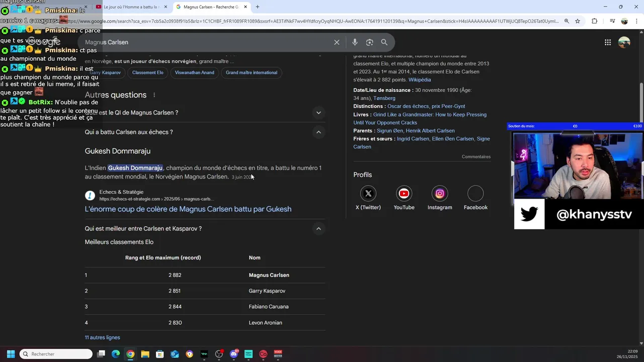
Task: Start voice search with microphone icon
Action: tap(355, 42)
